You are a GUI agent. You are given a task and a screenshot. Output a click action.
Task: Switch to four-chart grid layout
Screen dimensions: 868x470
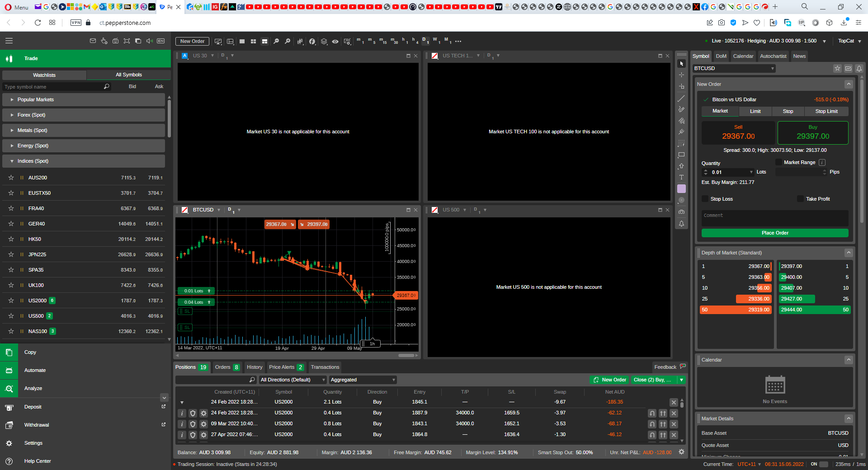(253, 41)
